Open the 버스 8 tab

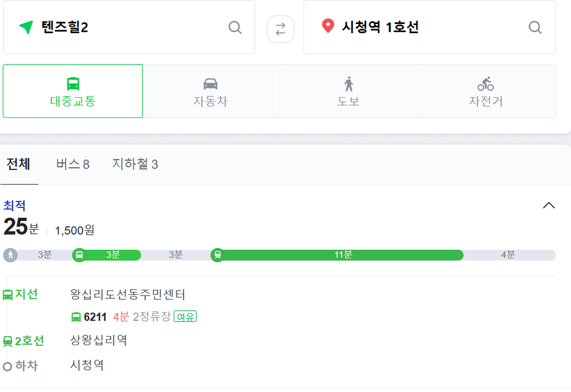coord(73,164)
